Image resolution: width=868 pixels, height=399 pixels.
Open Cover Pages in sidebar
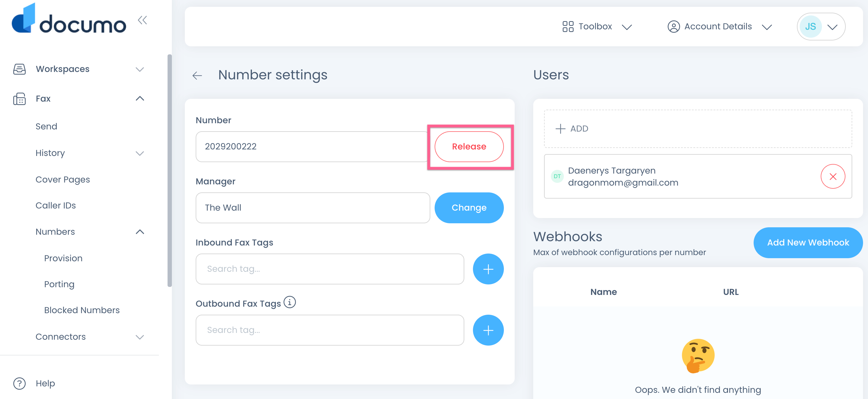63,179
